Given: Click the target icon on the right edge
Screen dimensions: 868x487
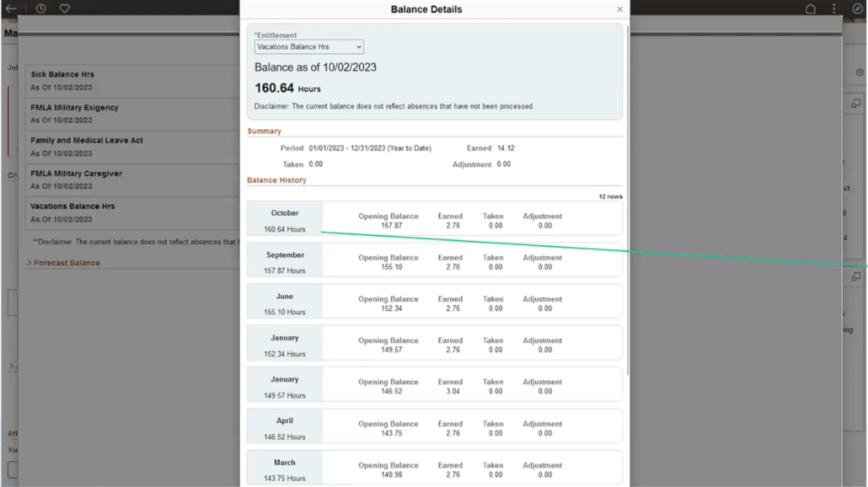Looking at the screenshot, I should 858,71.
